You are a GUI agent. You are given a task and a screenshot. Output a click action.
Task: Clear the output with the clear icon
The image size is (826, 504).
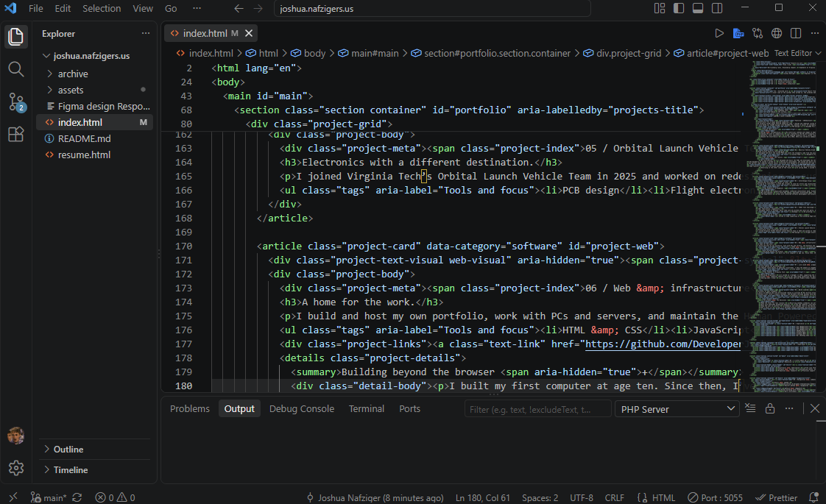click(x=751, y=408)
